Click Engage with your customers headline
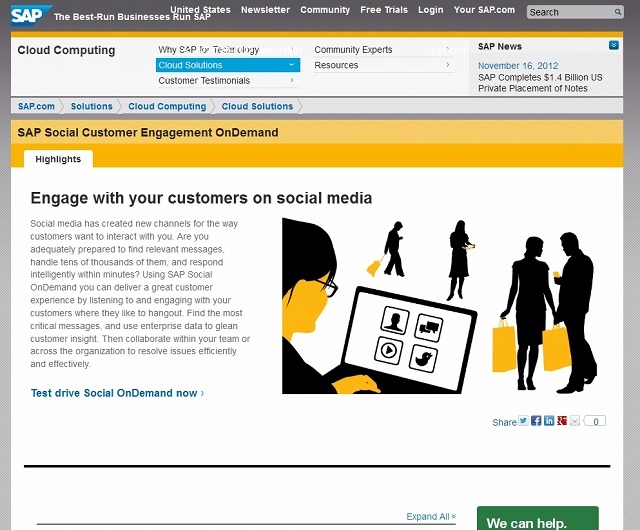The image size is (640, 530). click(201, 198)
